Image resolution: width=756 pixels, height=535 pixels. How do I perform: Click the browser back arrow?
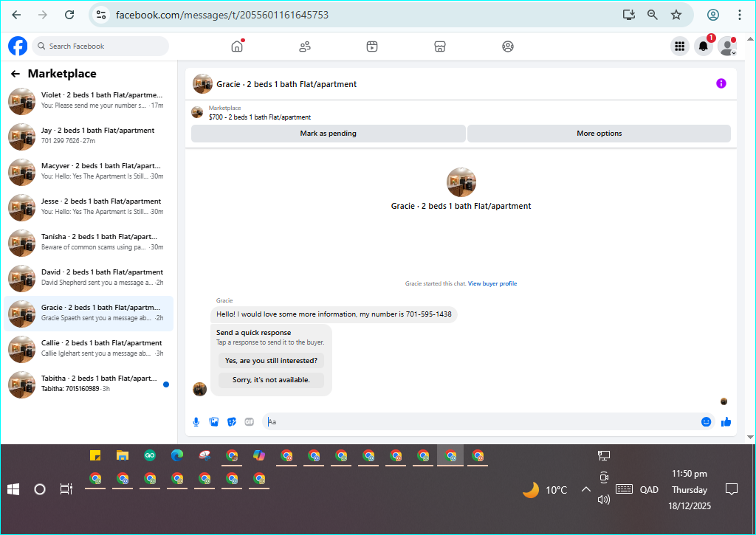click(16, 15)
